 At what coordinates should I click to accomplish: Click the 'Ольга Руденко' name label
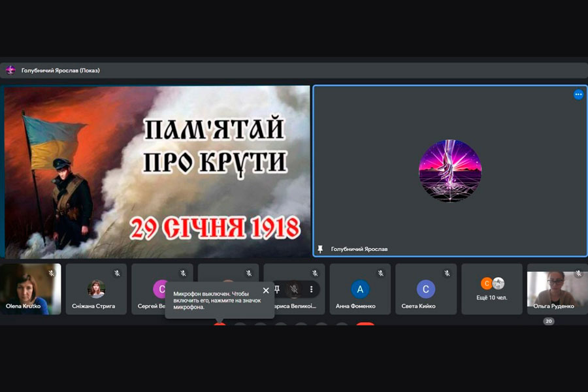pos(553,306)
